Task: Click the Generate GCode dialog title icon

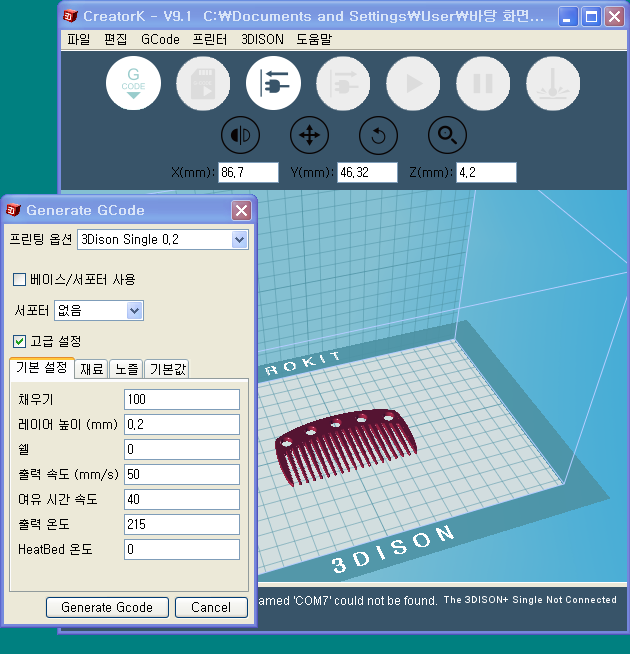Action: [13, 210]
